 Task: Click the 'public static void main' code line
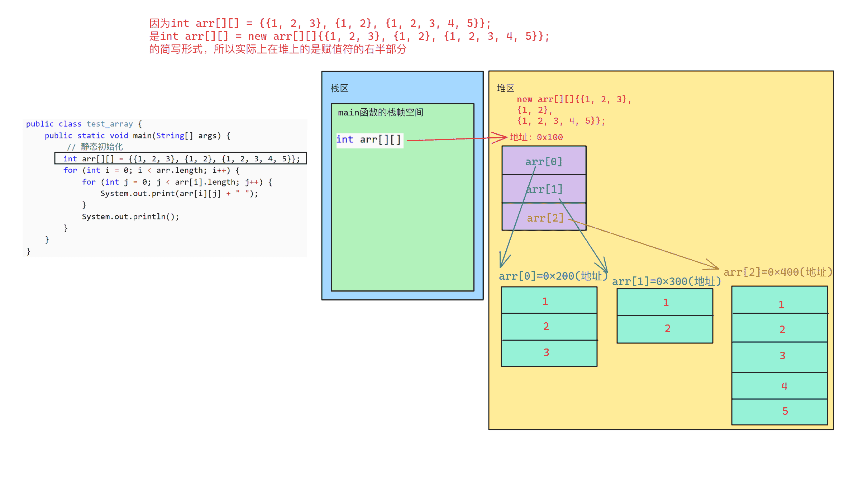pyautogui.click(x=138, y=136)
